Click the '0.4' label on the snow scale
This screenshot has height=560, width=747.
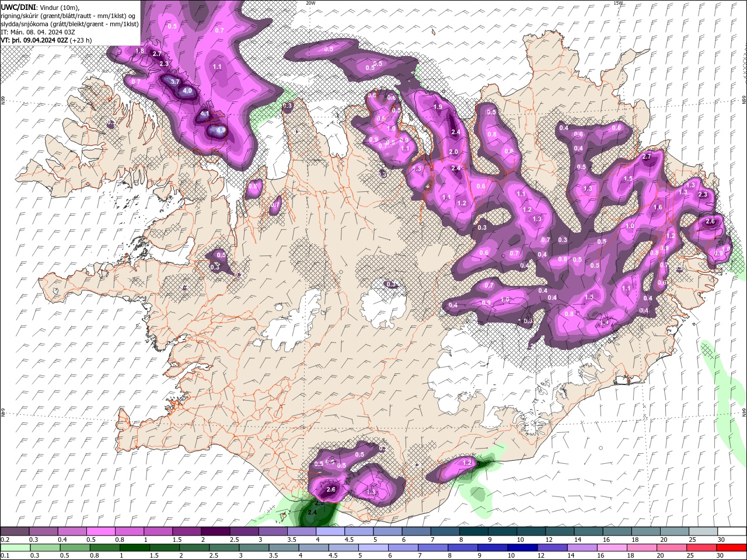(x=62, y=540)
